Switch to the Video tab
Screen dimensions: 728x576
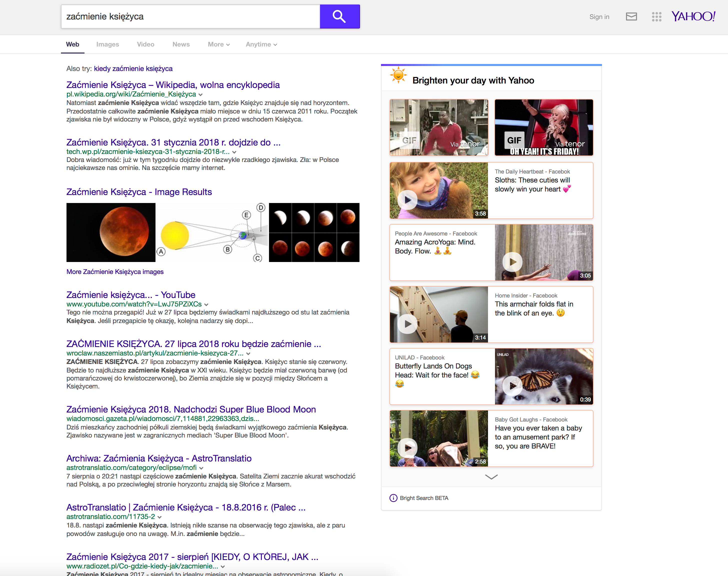tap(146, 44)
